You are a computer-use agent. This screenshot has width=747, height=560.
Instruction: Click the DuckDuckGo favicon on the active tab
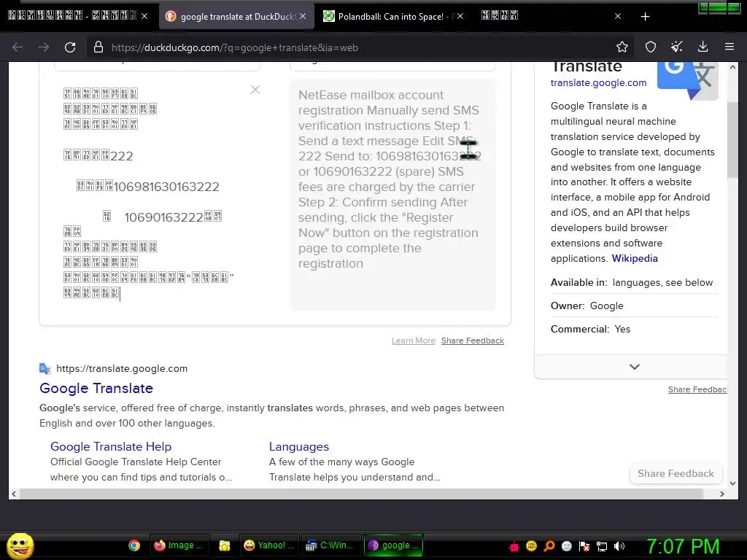click(x=170, y=16)
